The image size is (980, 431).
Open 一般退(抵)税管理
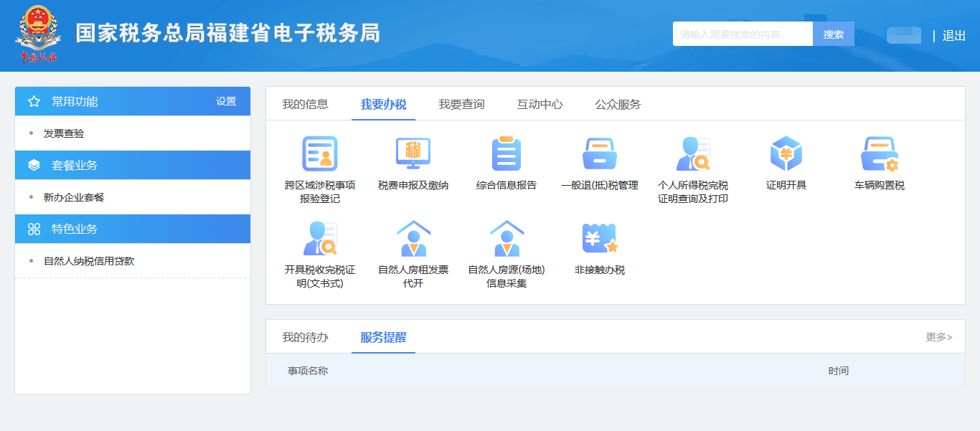point(600,156)
